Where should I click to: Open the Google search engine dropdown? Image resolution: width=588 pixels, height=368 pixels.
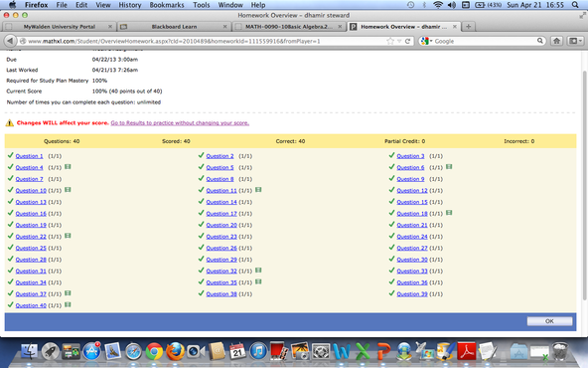(x=426, y=41)
